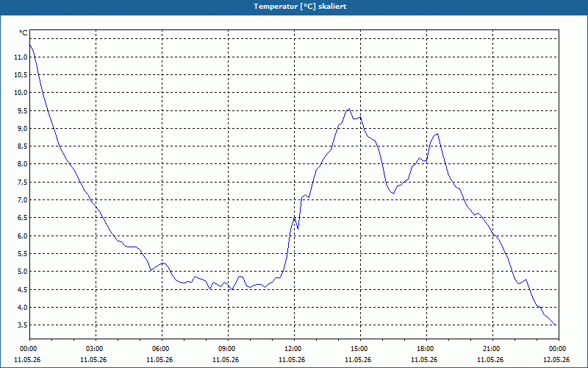Pick the 8,0 y-axis tick label
The width and height of the screenshot is (588, 368).
coord(22,164)
